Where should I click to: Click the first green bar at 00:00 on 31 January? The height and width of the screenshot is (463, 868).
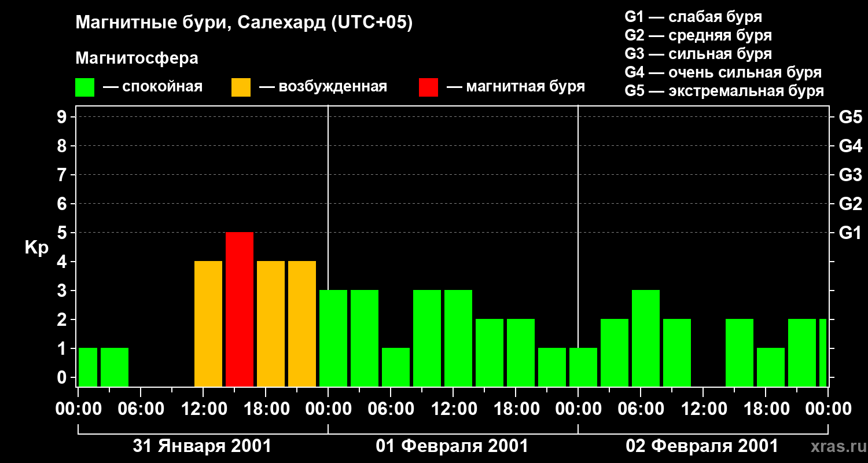pos(88,367)
